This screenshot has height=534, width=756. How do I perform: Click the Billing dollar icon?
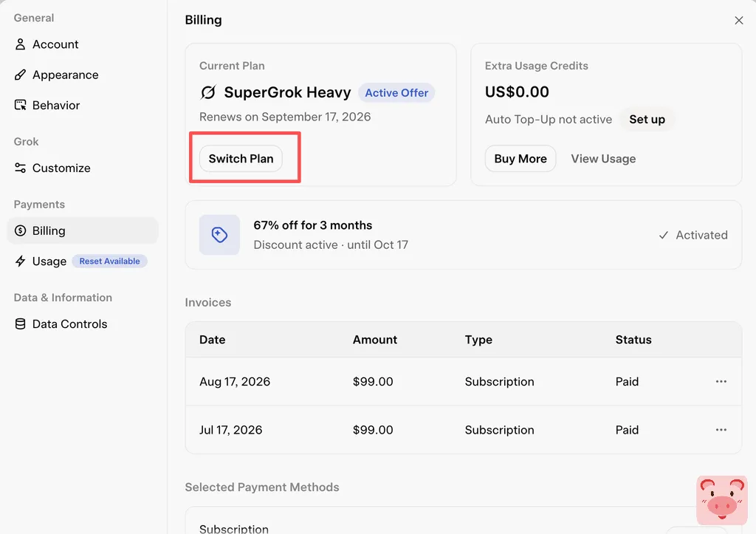20,230
